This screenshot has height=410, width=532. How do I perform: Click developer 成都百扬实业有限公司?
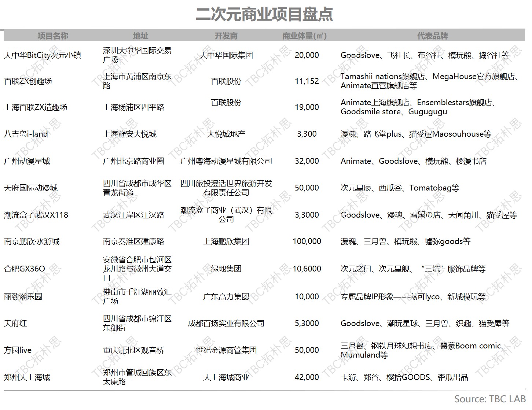click(x=226, y=324)
